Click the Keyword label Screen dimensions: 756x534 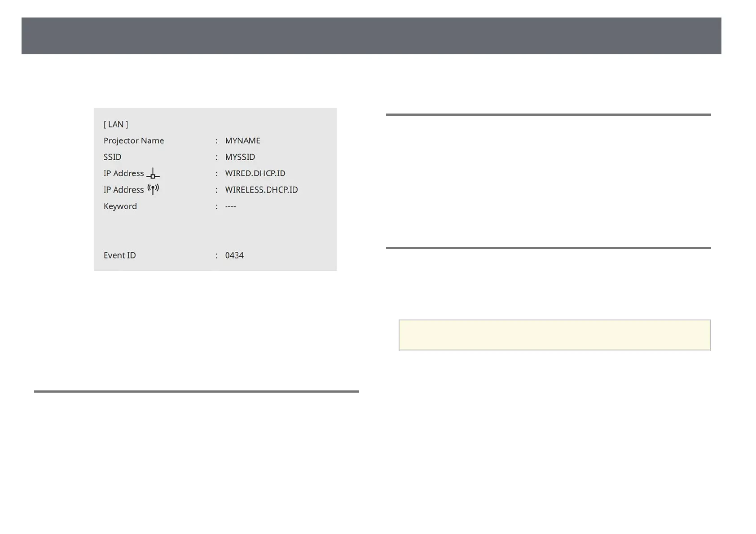[120, 206]
